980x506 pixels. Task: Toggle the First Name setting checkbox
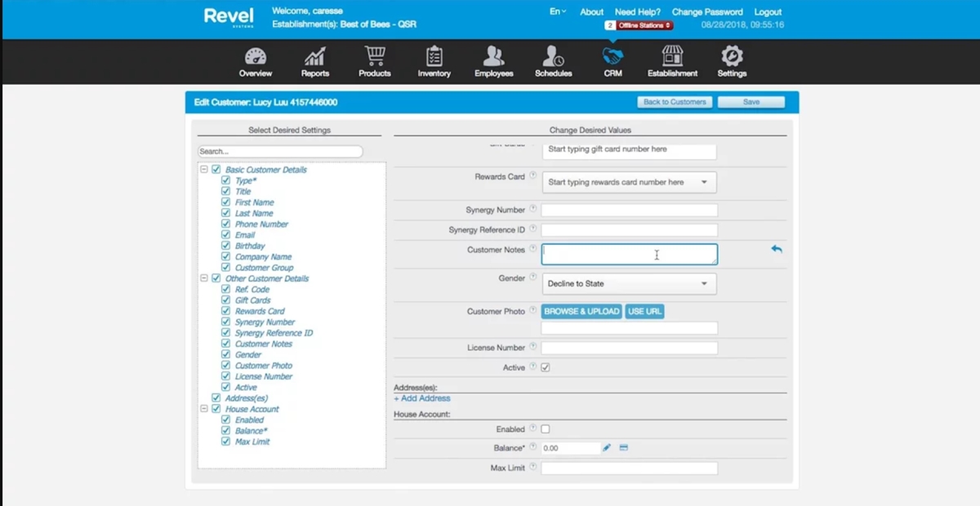click(226, 202)
